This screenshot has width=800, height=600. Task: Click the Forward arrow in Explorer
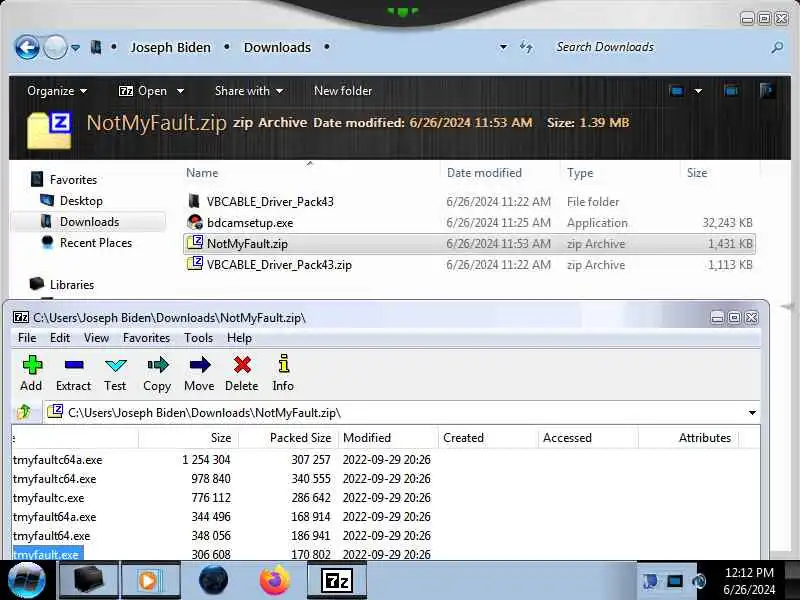pyautogui.click(x=55, y=47)
